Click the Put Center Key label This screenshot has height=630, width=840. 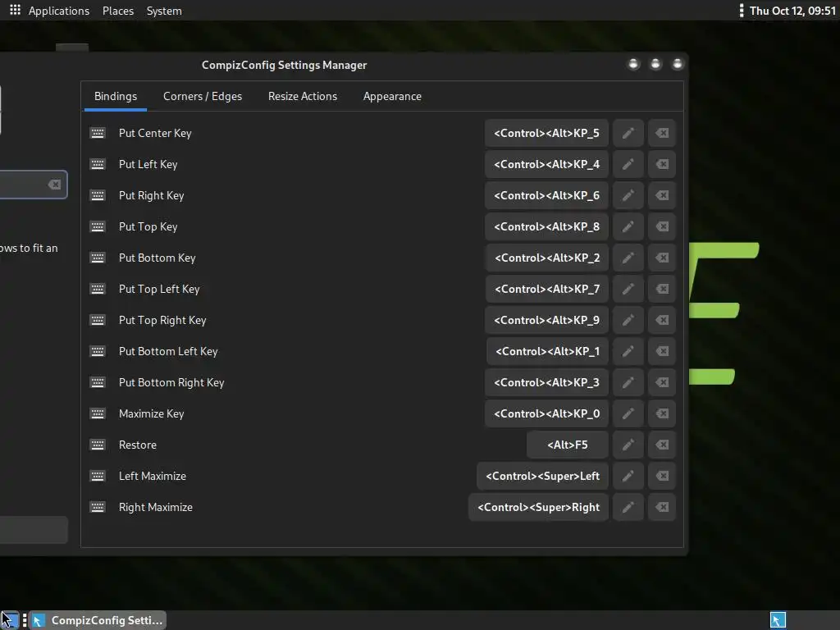pos(155,133)
